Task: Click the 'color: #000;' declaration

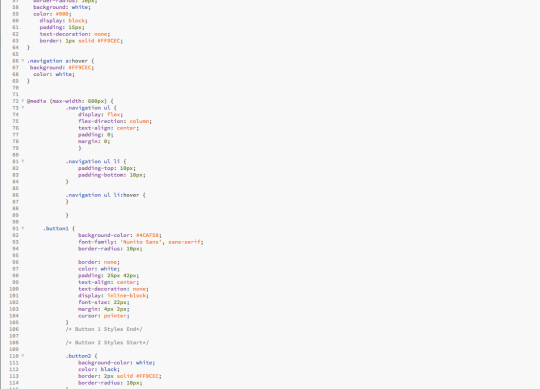Action: (x=52, y=14)
